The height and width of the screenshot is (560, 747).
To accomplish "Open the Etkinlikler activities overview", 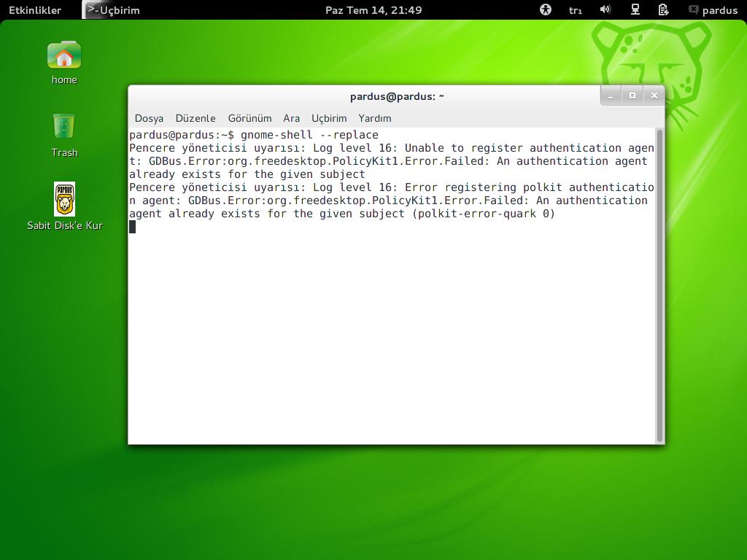I will tap(35, 10).
